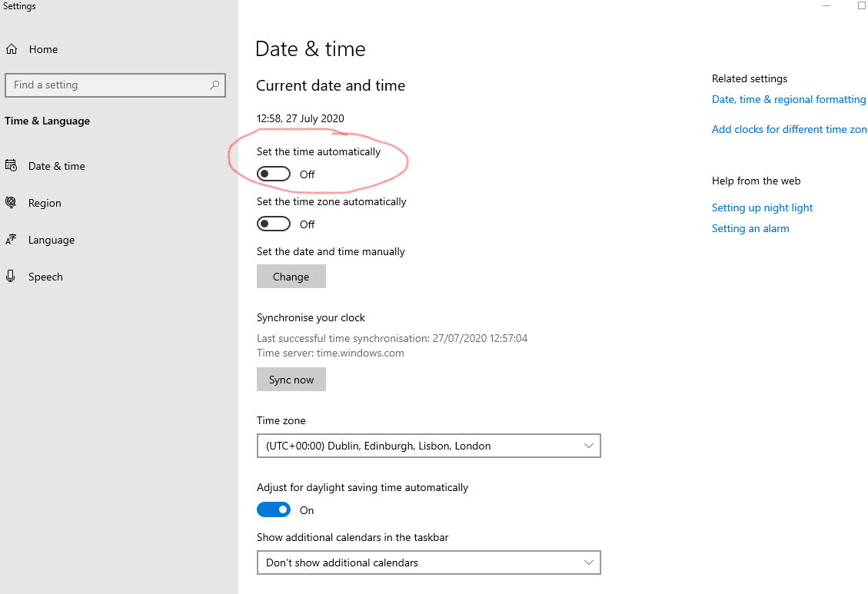The width and height of the screenshot is (868, 594).
Task: Open Date, time & regional formatting link
Action: click(x=789, y=99)
